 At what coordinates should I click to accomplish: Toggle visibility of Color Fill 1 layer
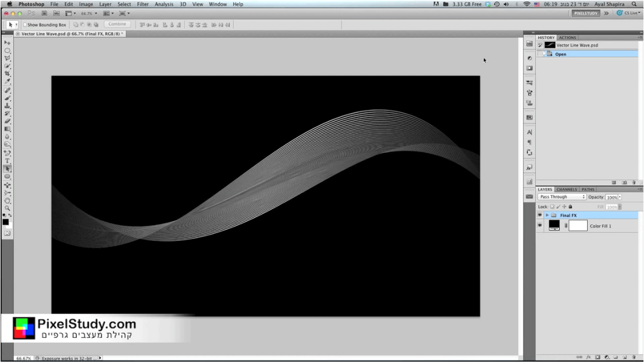[x=540, y=225]
